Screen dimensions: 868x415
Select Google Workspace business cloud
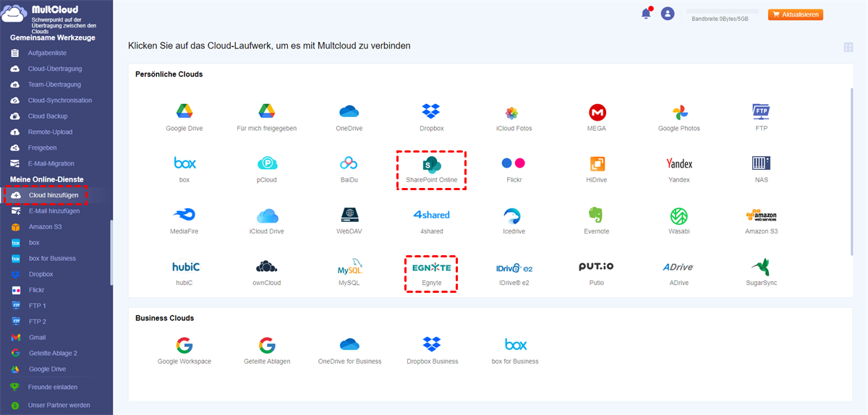pos(184,345)
